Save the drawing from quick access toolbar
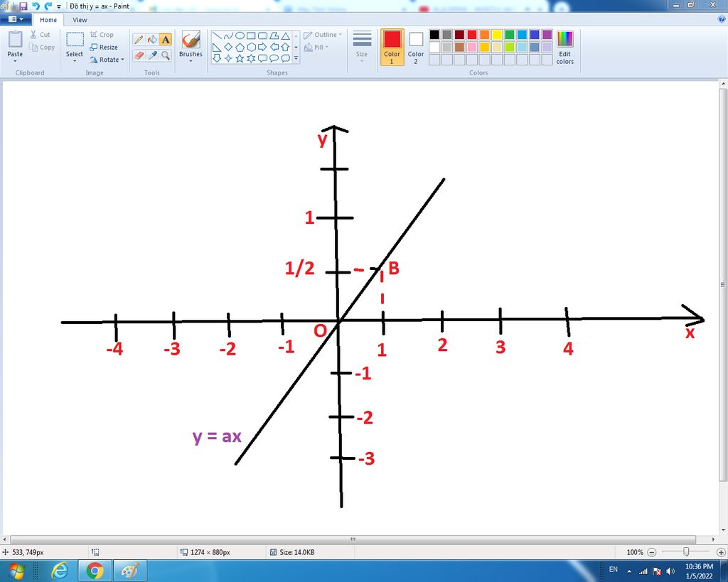Screen dimensions: 728x582 tap(23, 6)
